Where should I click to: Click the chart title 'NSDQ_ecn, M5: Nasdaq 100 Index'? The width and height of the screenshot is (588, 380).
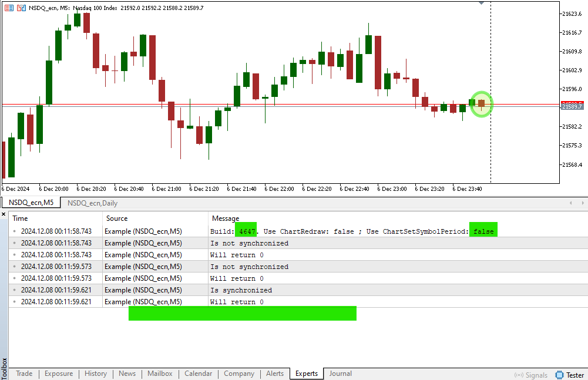point(73,8)
